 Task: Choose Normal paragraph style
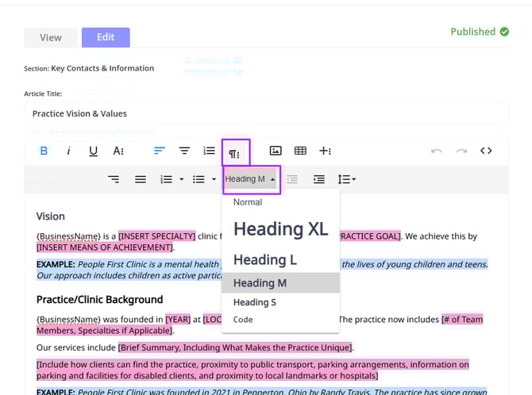248,202
